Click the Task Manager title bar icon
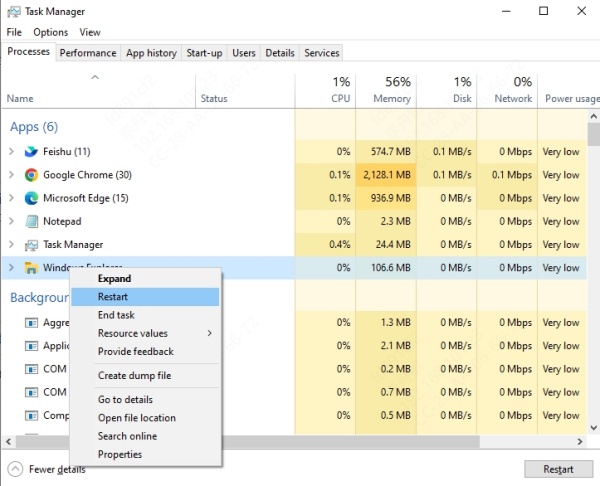The height and width of the screenshot is (486, 600). [13, 11]
